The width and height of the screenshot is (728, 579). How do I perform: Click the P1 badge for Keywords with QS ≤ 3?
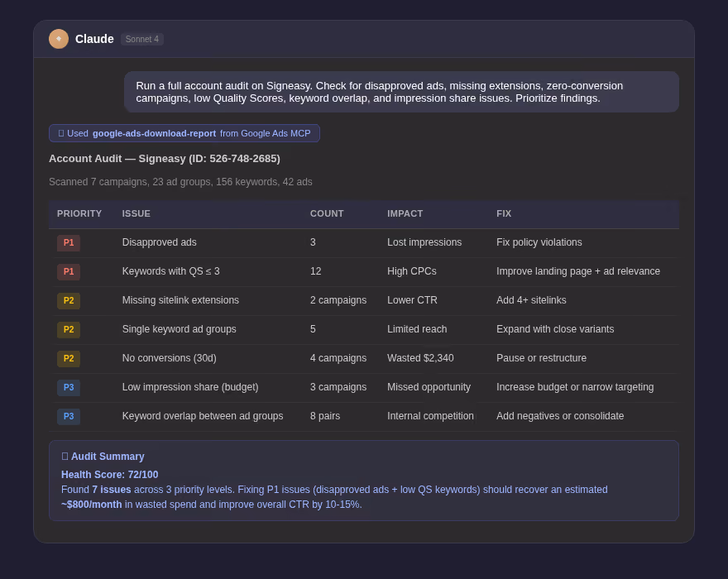pyautogui.click(x=69, y=271)
